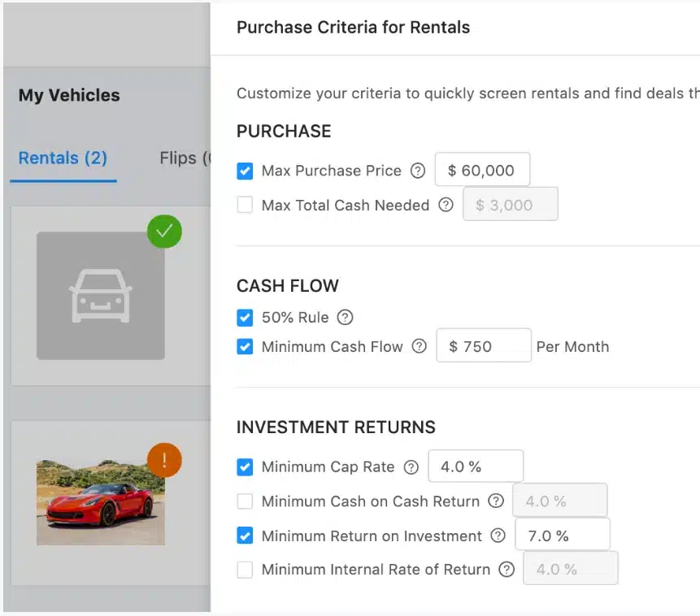Click help icon for Minimum Internal Rate of Return
The width and height of the screenshot is (700, 616).
[507, 570]
